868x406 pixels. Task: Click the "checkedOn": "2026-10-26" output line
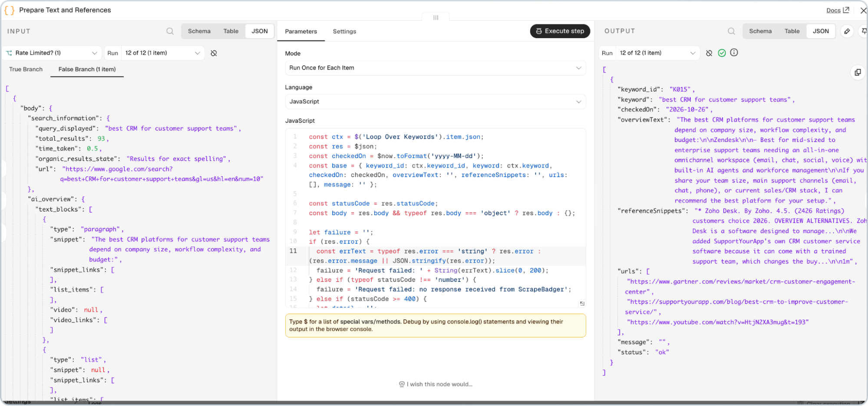(665, 109)
